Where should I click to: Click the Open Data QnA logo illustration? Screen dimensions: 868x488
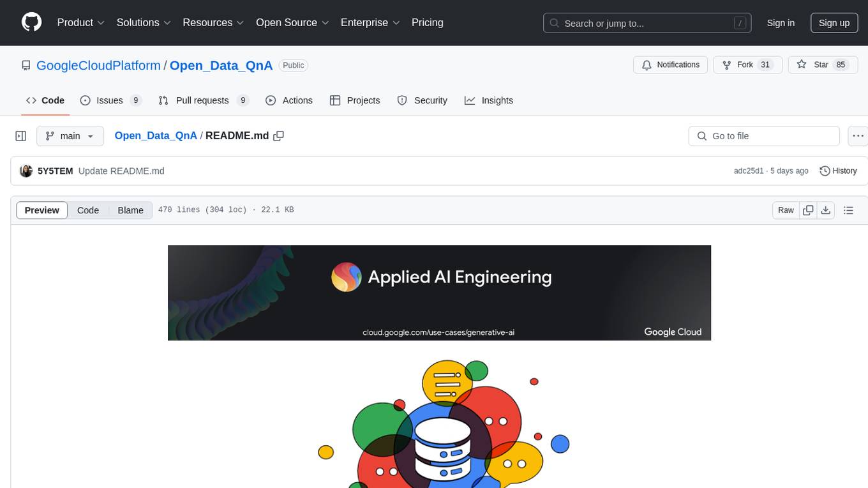point(442,424)
